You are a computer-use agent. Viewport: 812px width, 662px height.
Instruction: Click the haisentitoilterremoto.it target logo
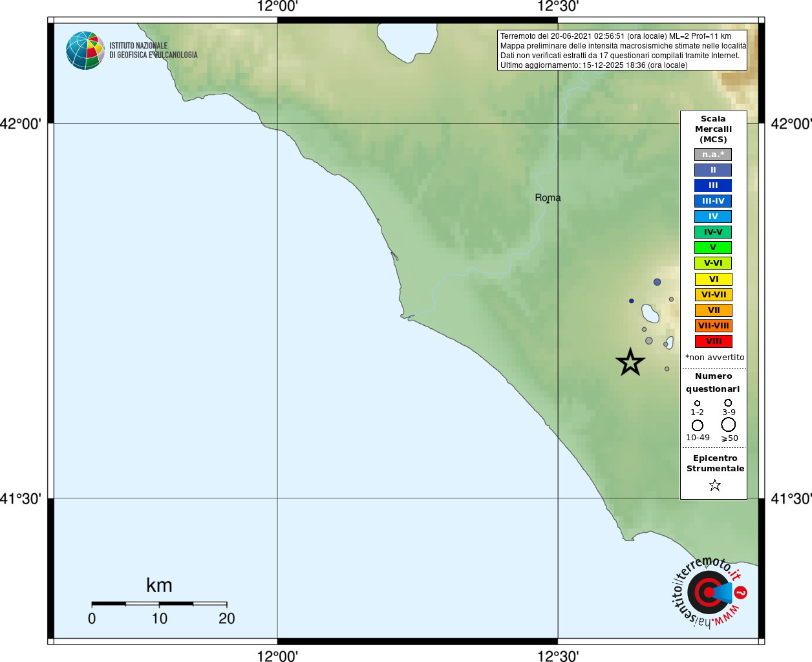click(709, 592)
